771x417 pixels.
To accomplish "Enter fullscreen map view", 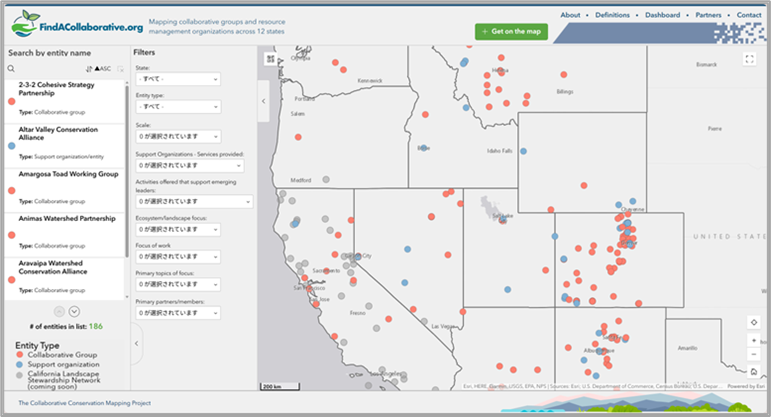I will [750, 60].
